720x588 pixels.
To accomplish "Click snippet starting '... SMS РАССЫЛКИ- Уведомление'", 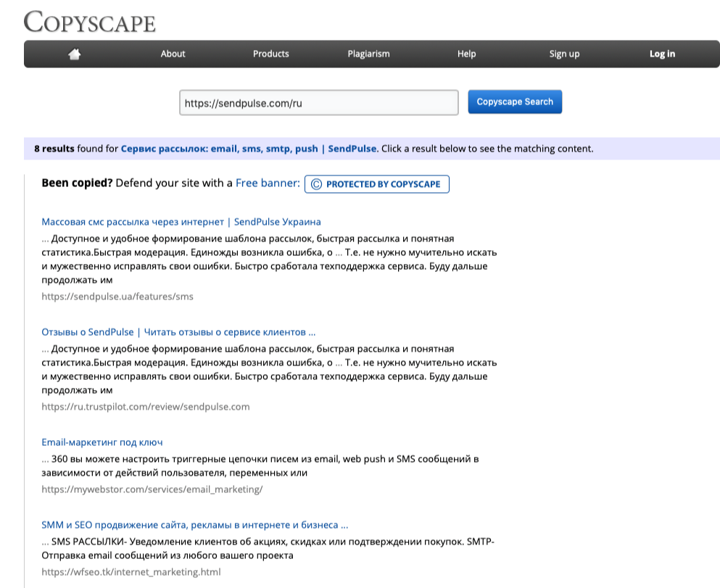I will [268, 549].
